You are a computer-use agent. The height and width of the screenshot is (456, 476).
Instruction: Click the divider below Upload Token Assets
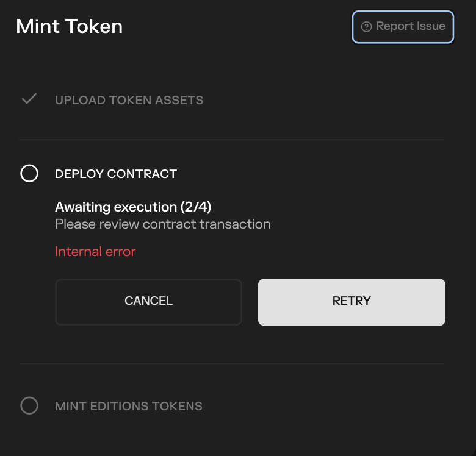232,140
